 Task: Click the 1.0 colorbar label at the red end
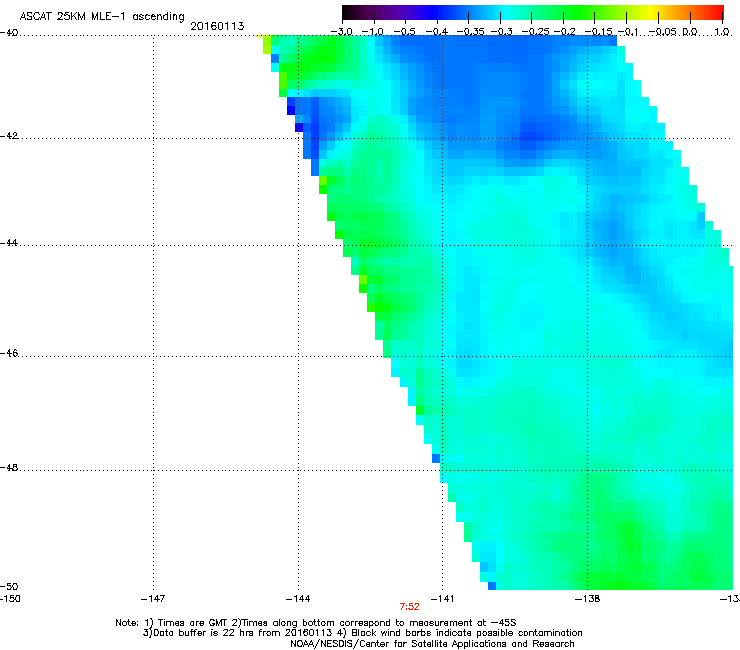722,32
